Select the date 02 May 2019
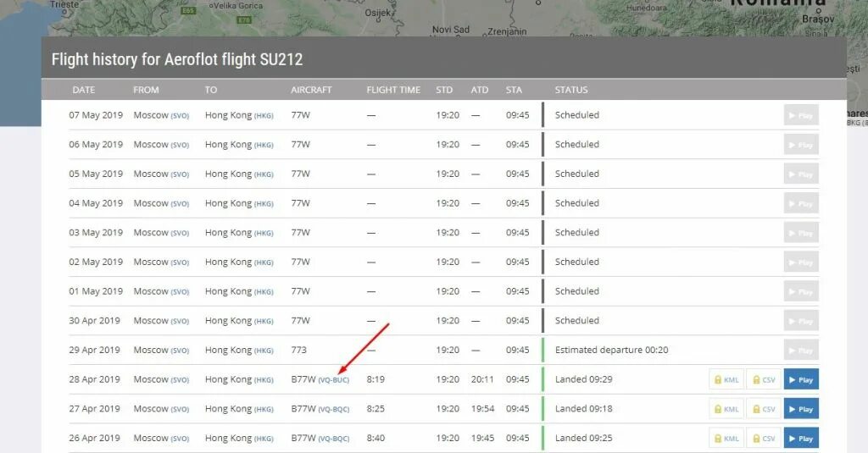This screenshot has width=868, height=453. click(x=96, y=262)
